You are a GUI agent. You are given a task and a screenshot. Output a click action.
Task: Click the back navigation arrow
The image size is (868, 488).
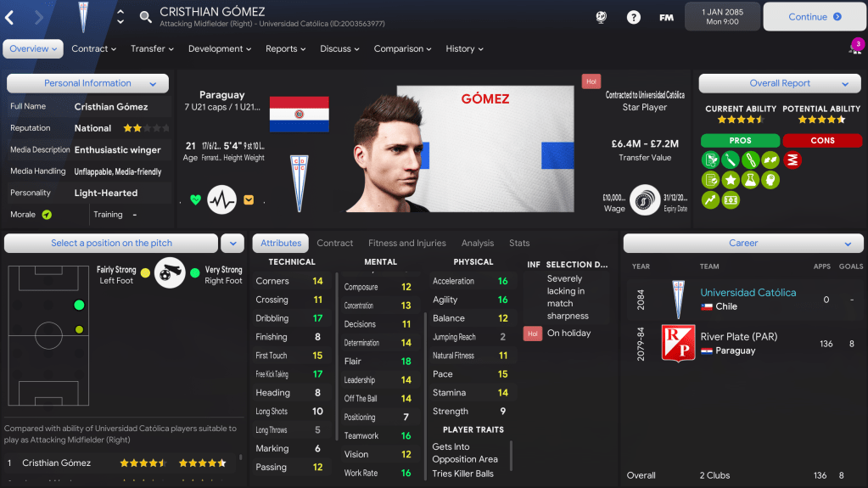click(9, 17)
